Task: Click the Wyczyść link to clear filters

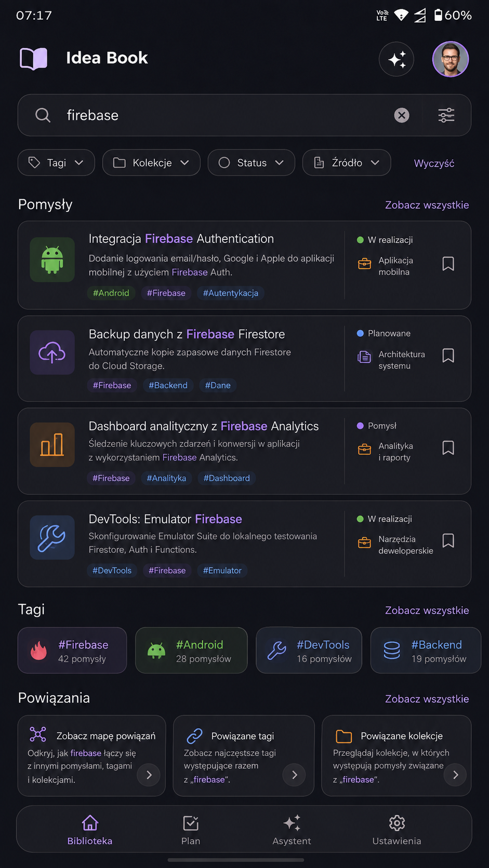Action: coord(434,163)
